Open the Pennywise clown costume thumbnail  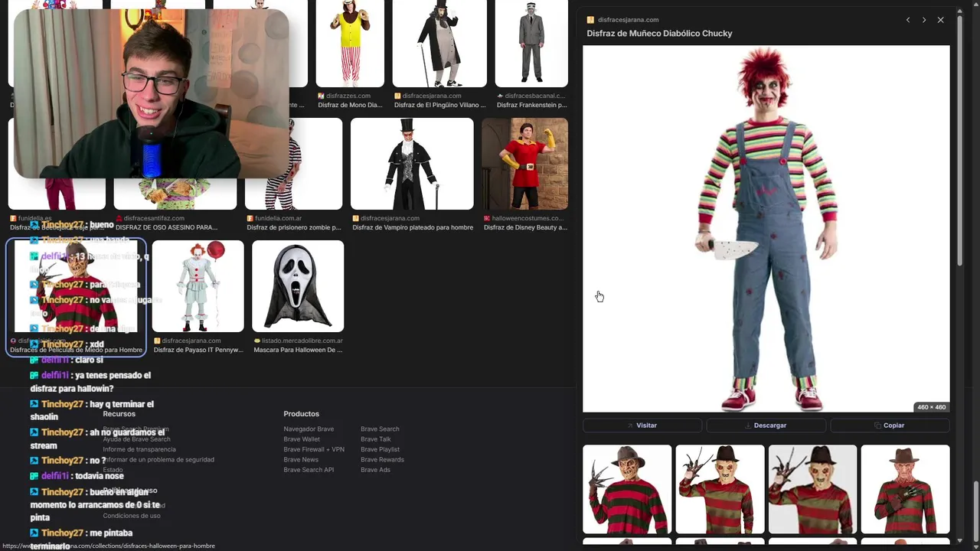(198, 286)
